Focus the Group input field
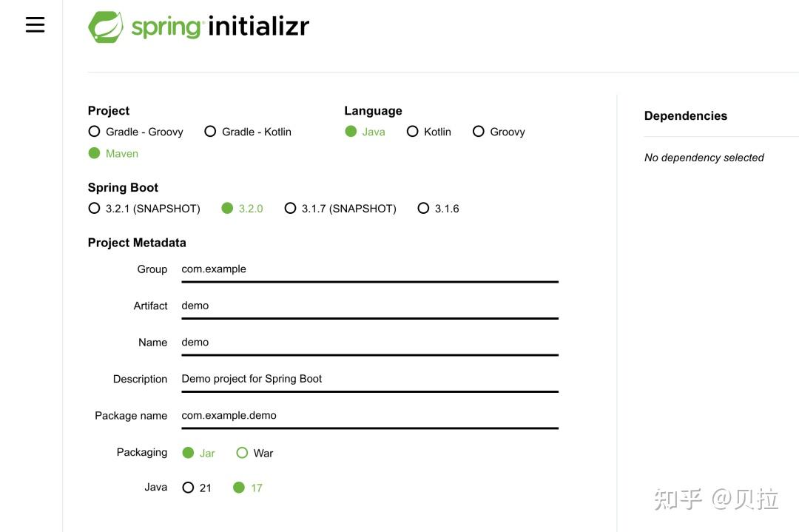799x532 pixels. 370,269
